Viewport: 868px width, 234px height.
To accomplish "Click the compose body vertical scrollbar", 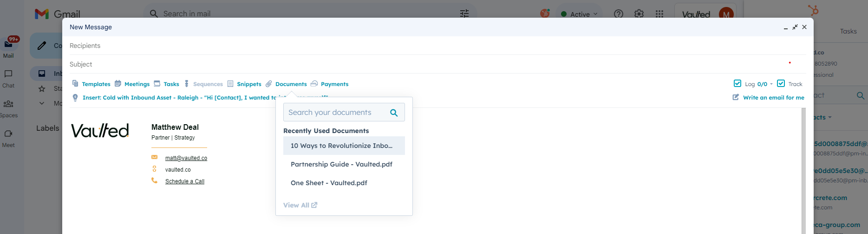I will tap(804, 171).
